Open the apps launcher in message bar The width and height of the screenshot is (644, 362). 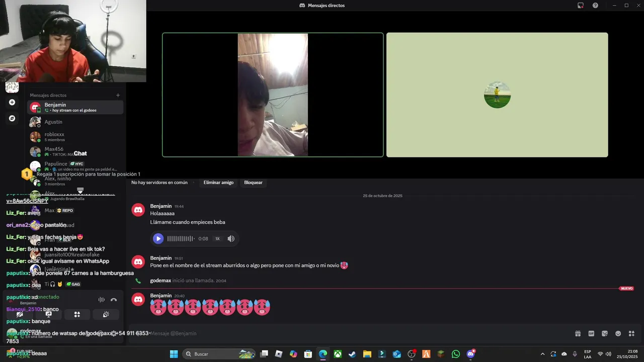[632, 333]
